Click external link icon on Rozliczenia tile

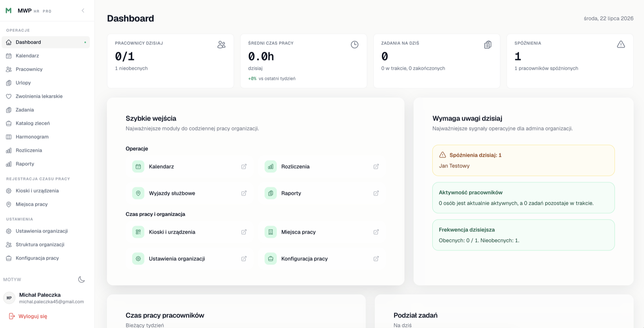point(376,166)
